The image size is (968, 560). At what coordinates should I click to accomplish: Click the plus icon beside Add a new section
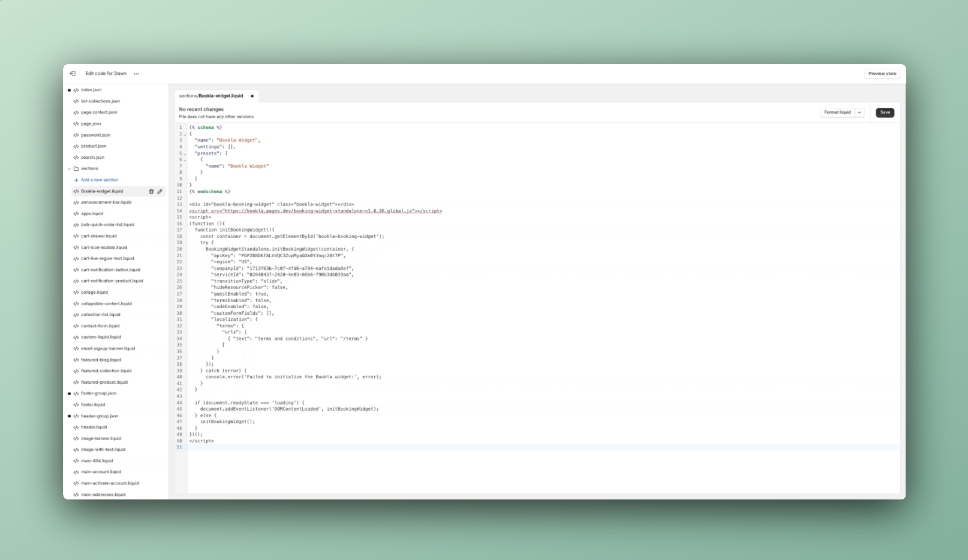click(76, 180)
